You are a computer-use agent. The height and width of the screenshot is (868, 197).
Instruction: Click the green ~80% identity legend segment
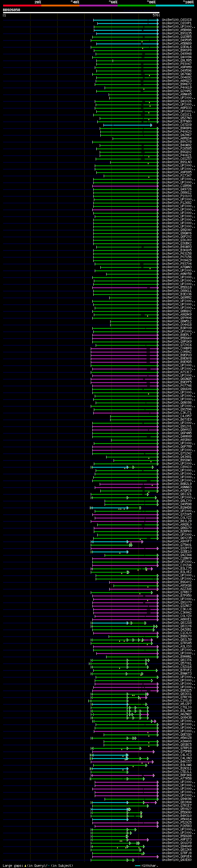[x=137, y=6]
